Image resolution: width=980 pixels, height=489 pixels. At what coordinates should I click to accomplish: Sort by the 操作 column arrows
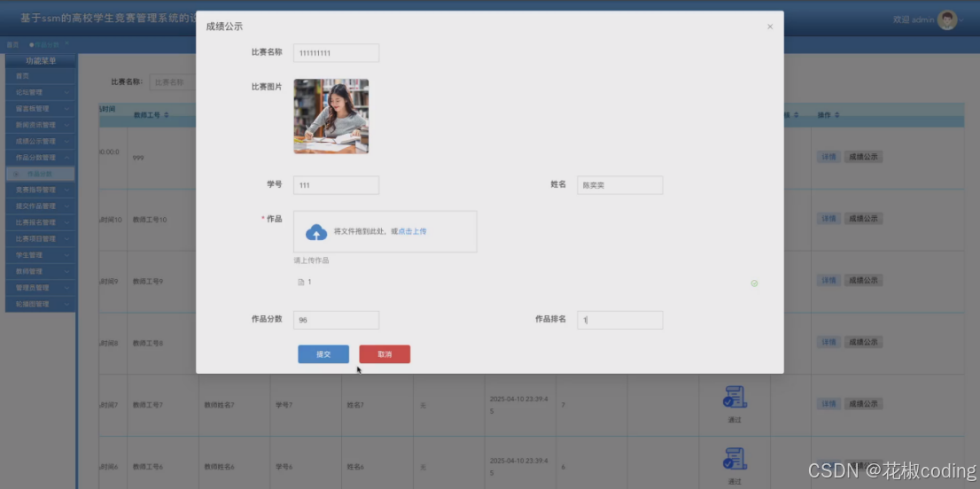point(836,115)
